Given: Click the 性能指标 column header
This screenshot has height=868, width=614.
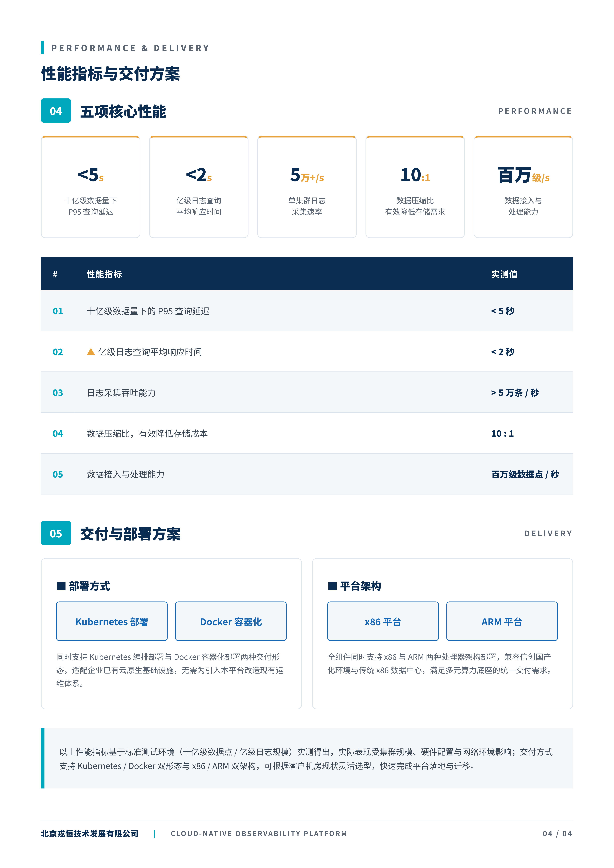Looking at the screenshot, I should point(104,274).
